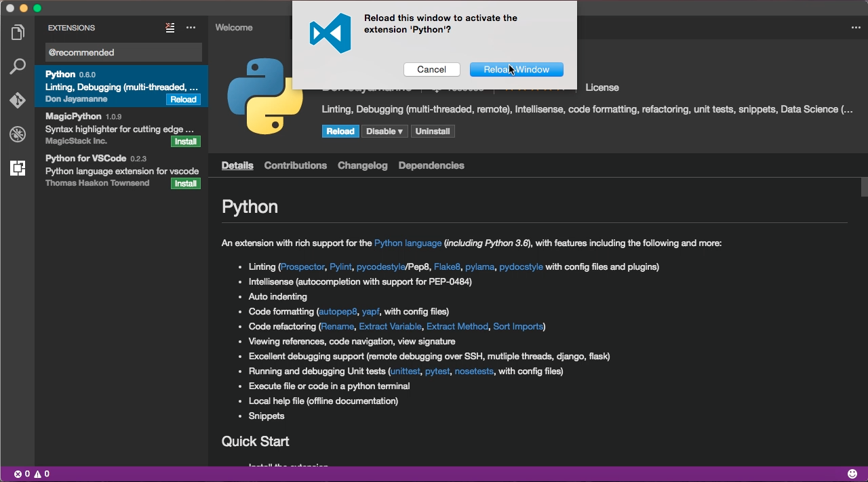Click Reload Window in the dialog
The image size is (868, 482).
(517, 70)
